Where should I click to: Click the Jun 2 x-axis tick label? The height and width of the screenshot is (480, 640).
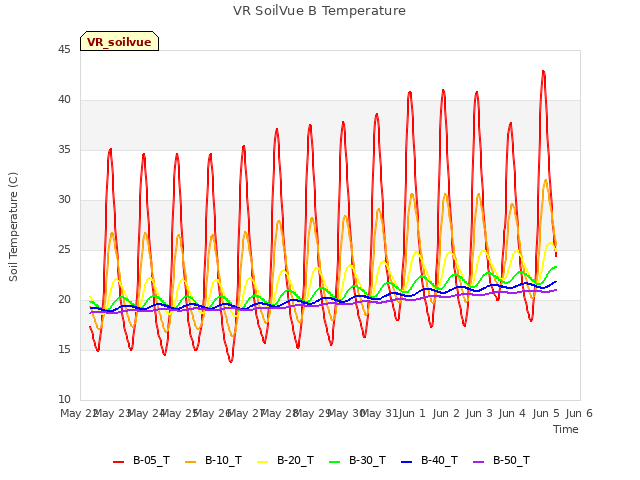click(x=446, y=413)
